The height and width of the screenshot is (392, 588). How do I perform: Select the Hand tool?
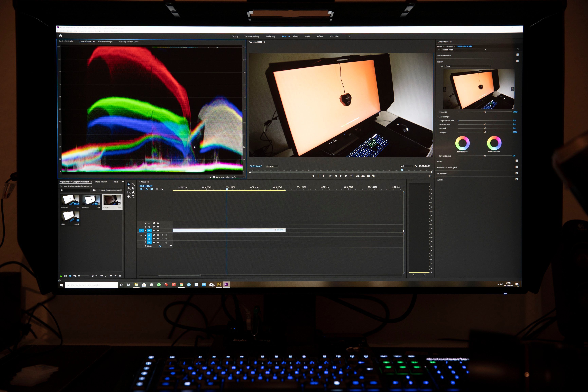coord(129,196)
